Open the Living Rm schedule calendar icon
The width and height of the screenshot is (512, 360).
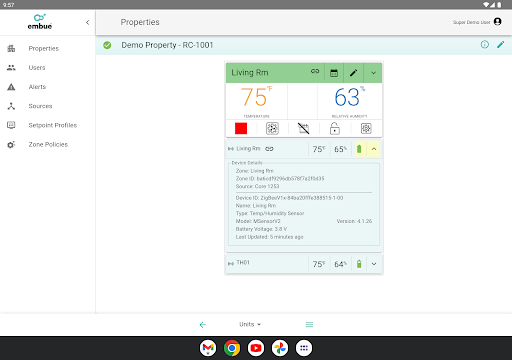(x=334, y=73)
